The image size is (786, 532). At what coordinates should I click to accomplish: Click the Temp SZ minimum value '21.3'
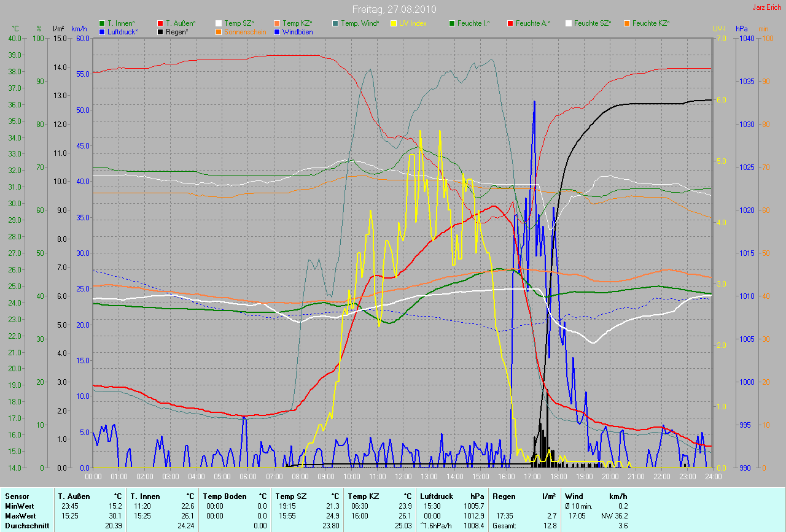333,506
